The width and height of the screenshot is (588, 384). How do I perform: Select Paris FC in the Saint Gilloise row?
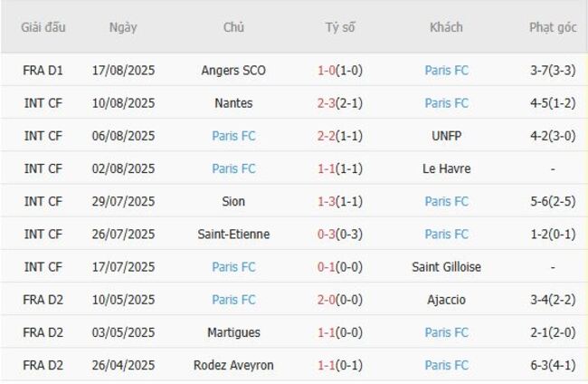(x=233, y=266)
